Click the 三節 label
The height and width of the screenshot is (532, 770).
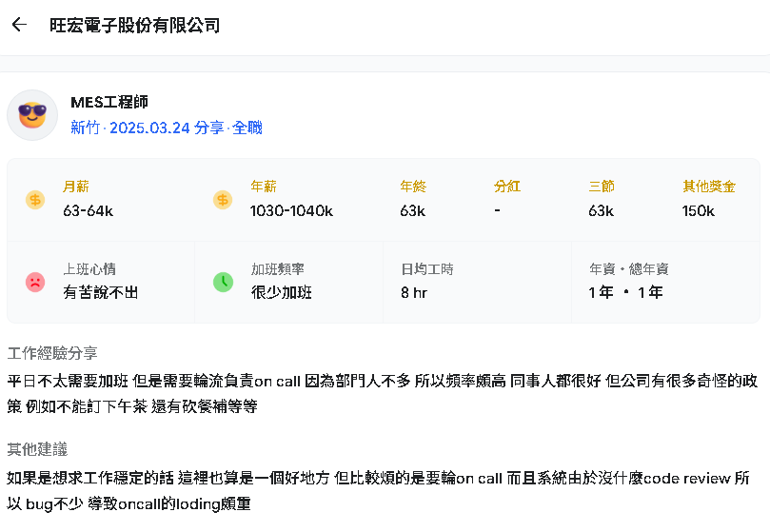(602, 187)
